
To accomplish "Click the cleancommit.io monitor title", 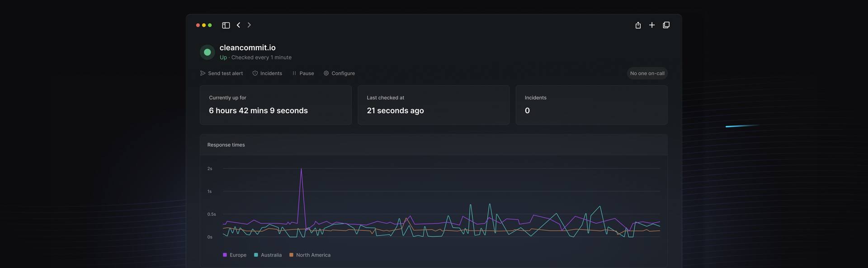I will [x=247, y=48].
